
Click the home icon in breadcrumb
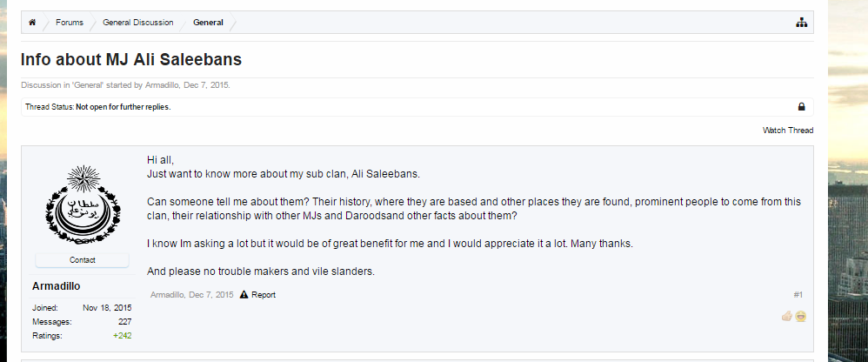click(x=32, y=23)
